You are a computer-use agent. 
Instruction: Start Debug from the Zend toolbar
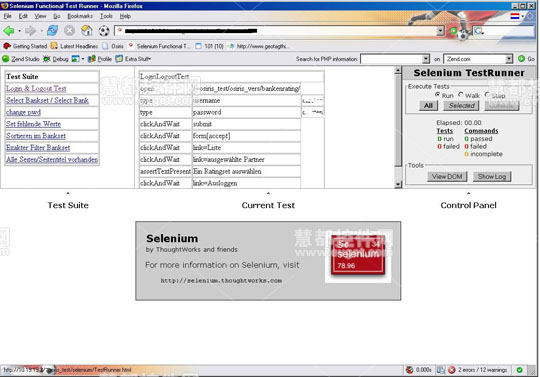55,59
